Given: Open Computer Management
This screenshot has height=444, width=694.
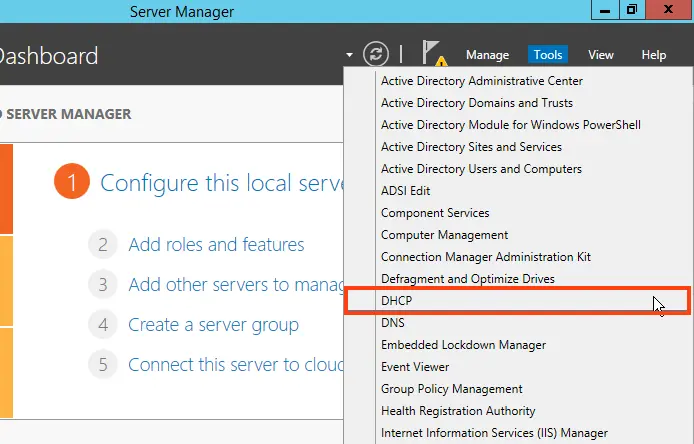Looking at the screenshot, I should [444, 235].
